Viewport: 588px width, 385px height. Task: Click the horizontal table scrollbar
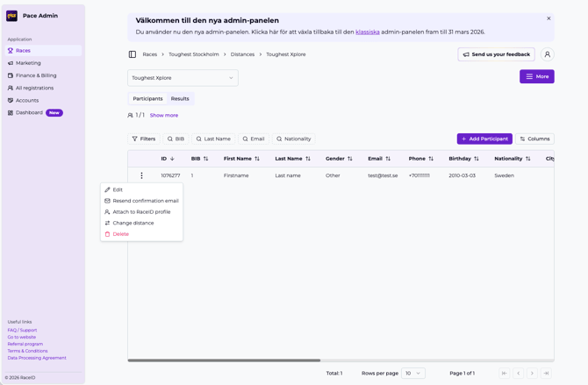click(x=224, y=360)
